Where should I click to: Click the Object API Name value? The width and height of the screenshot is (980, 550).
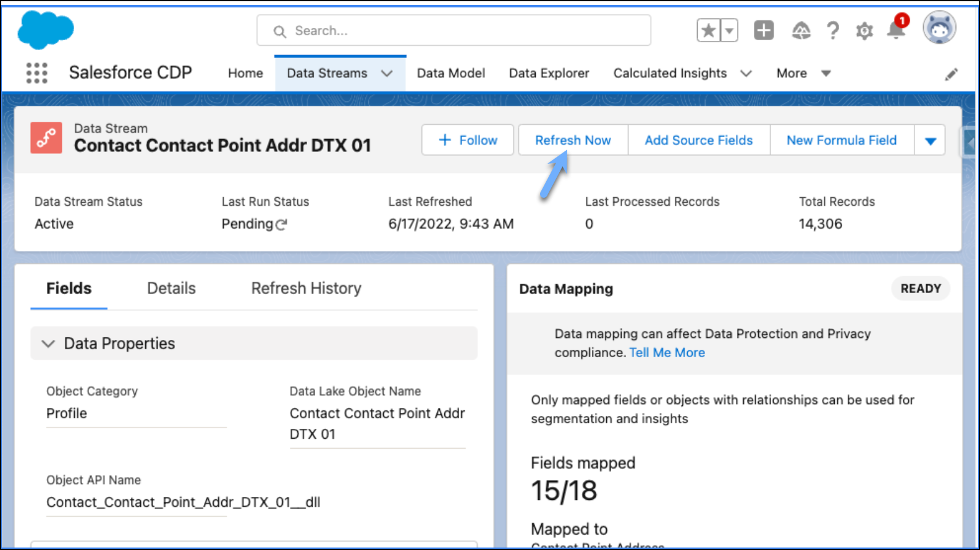(183, 502)
